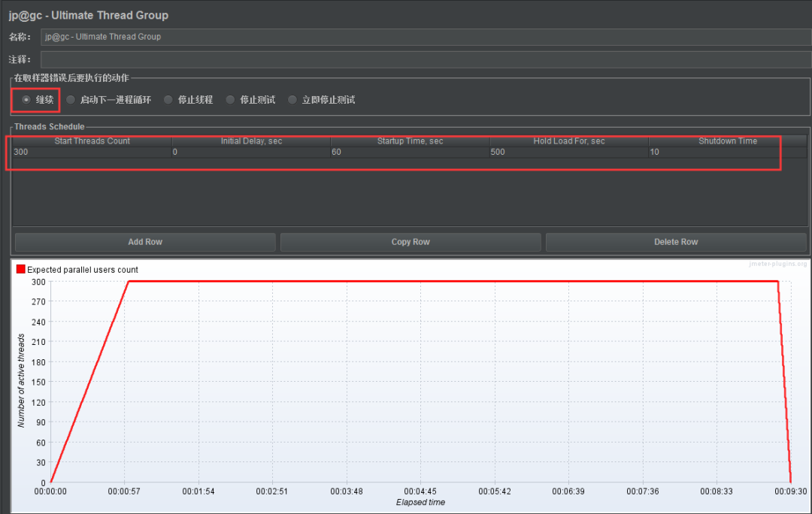Click the Copy Row button
Screen dimensions: 812x514
click(411, 242)
